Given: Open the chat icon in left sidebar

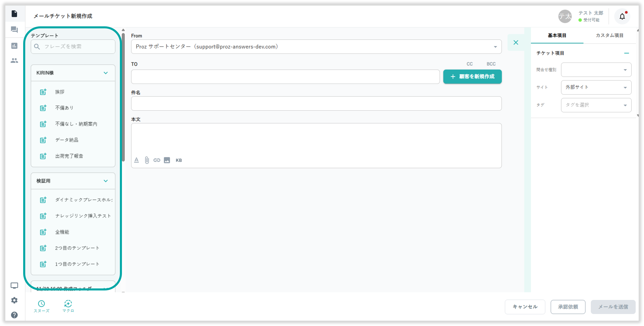Looking at the screenshot, I should click(14, 30).
